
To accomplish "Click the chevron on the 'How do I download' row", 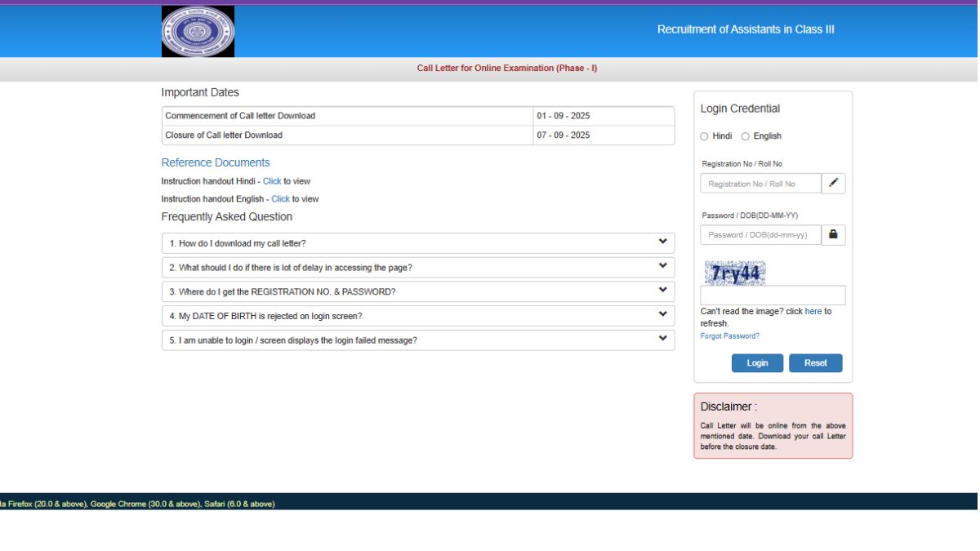I will pos(662,242).
